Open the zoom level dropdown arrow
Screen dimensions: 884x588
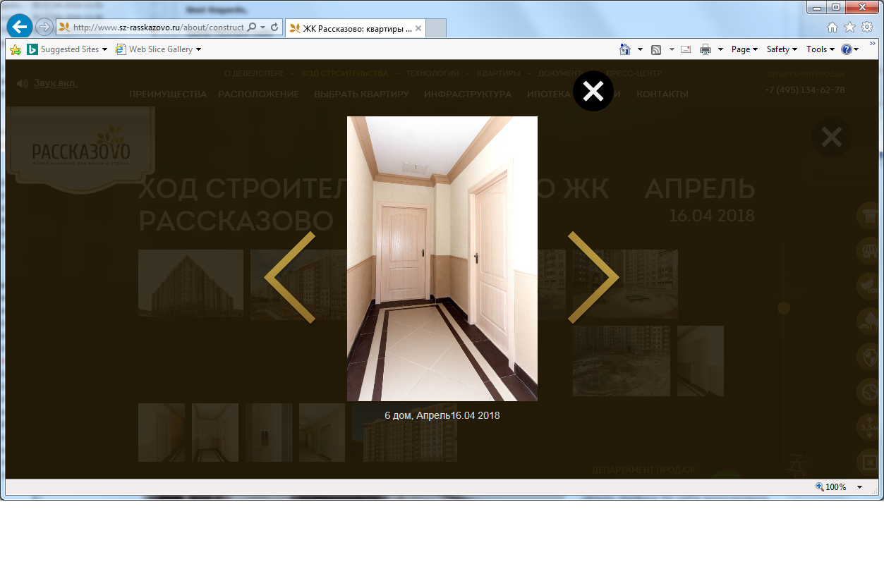[x=859, y=487]
